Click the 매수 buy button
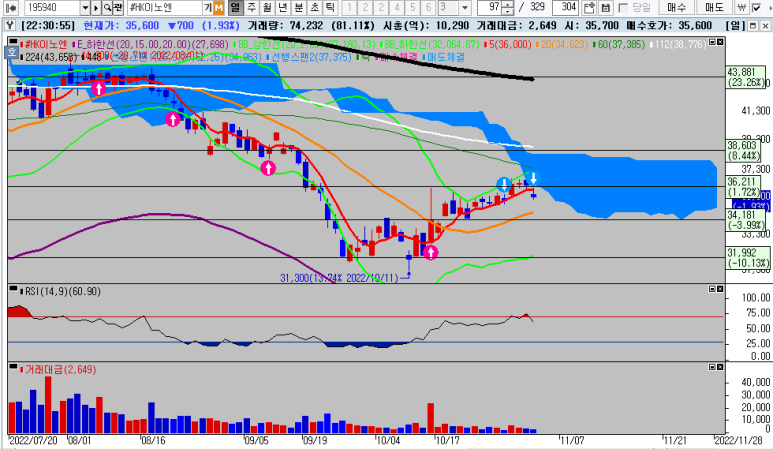The image size is (773, 449). pyautogui.click(x=676, y=7)
